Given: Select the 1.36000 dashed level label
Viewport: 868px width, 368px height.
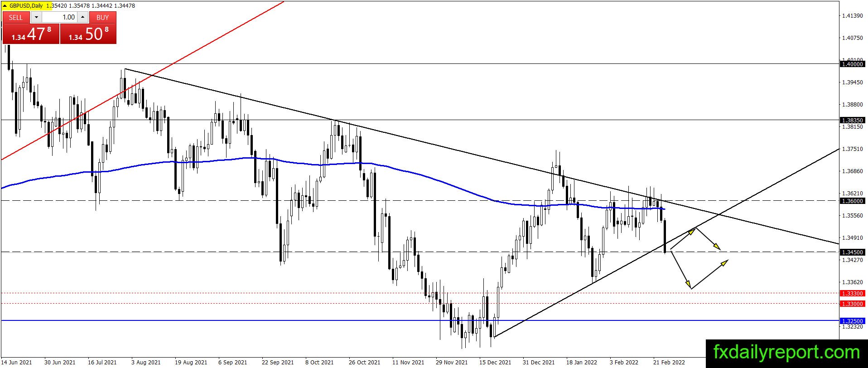Looking at the screenshot, I should pyautogui.click(x=852, y=201).
